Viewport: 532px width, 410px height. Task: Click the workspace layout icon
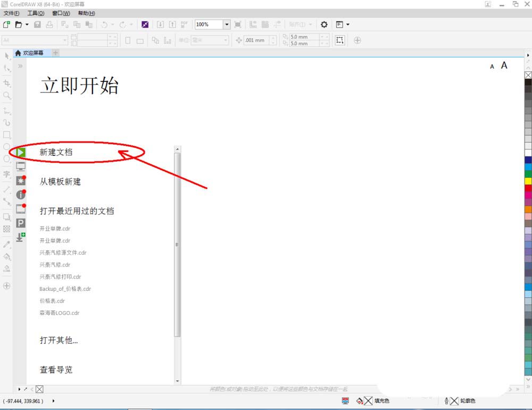point(339,24)
